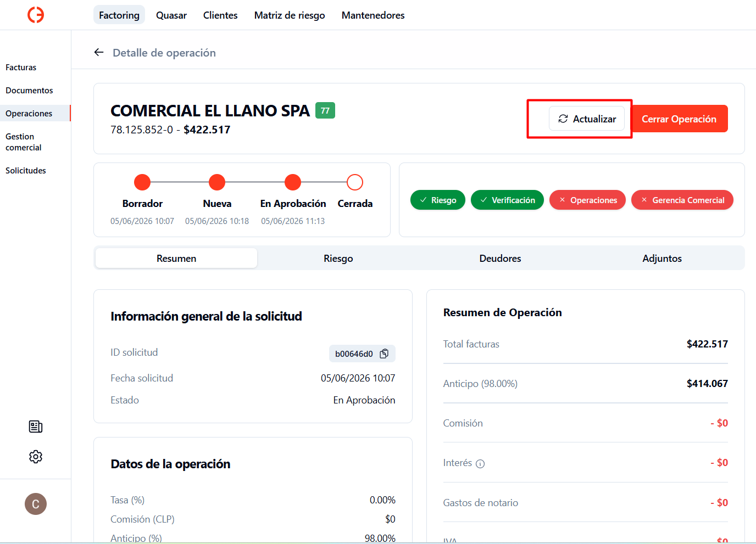Click the Resumen de Operación heading
This screenshot has width=756, height=544.
(503, 312)
